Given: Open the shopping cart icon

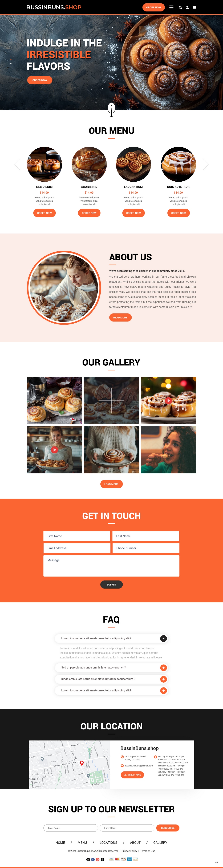Looking at the screenshot, I should click(194, 7).
